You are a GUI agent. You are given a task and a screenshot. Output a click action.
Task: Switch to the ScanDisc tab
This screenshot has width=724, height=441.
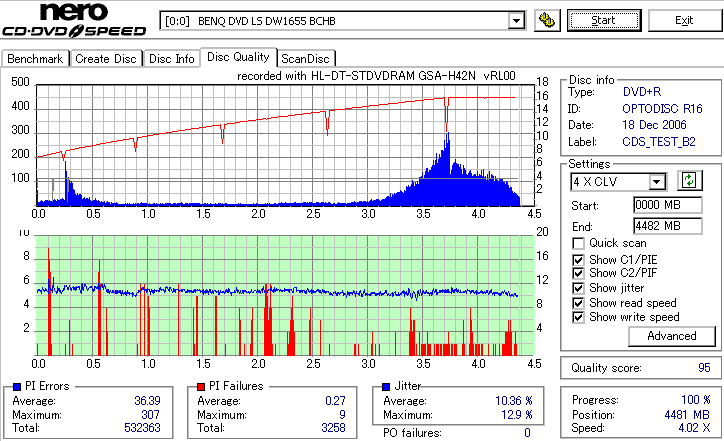point(305,59)
